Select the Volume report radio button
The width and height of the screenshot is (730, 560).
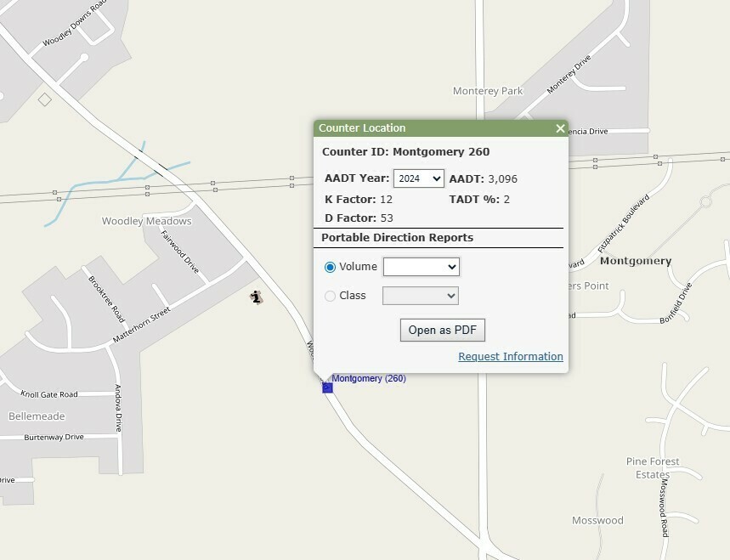click(331, 267)
